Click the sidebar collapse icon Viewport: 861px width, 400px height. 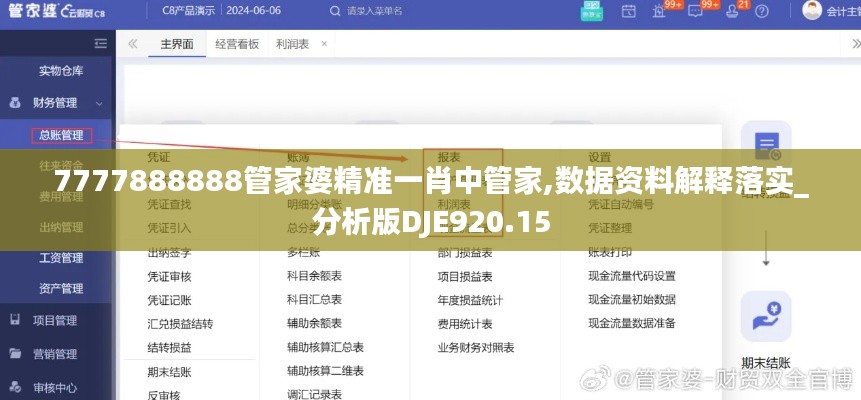point(100,44)
